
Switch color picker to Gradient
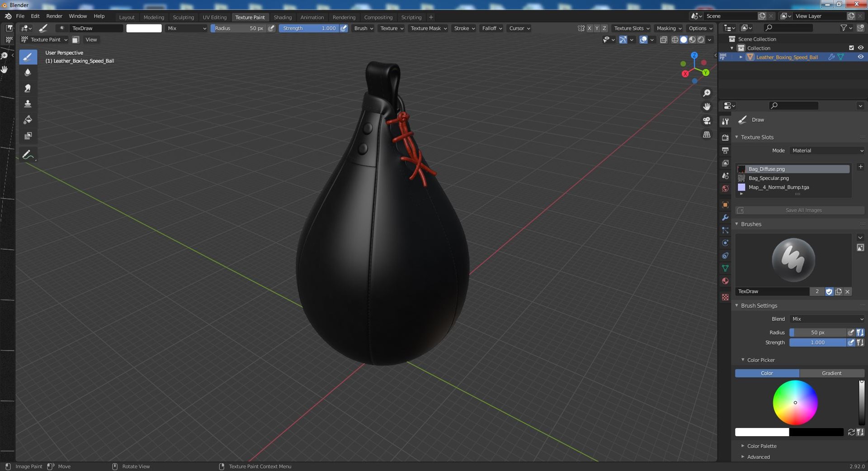click(x=832, y=373)
